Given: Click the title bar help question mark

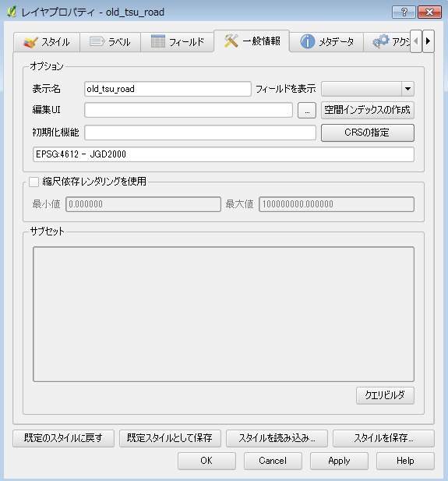Looking at the screenshot, I should point(404,12).
